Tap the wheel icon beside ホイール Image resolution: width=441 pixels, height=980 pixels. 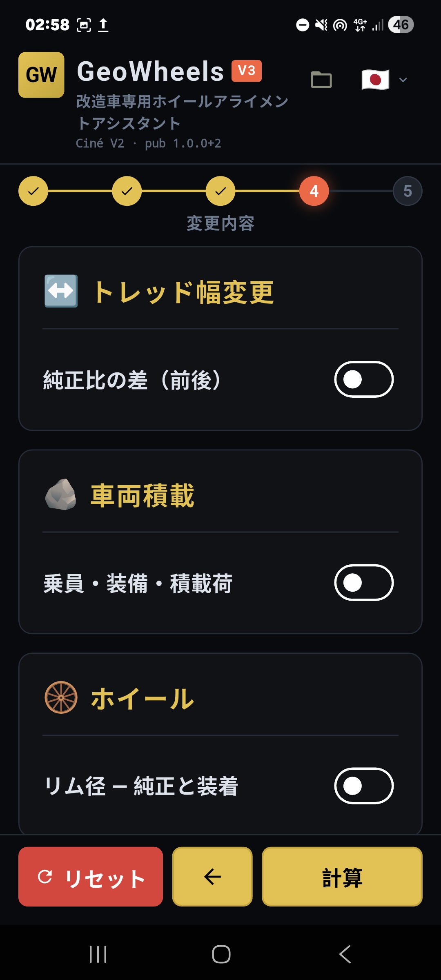[x=61, y=697]
